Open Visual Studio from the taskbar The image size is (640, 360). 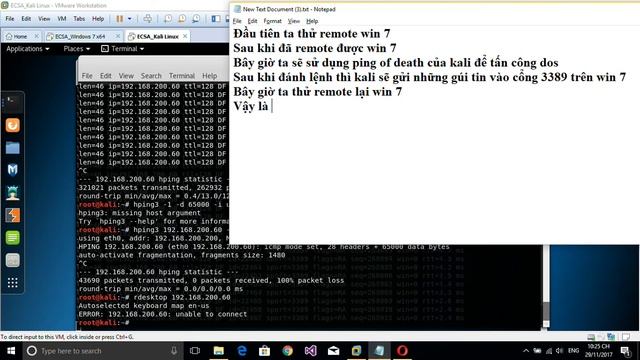pyautogui.click(x=310, y=351)
